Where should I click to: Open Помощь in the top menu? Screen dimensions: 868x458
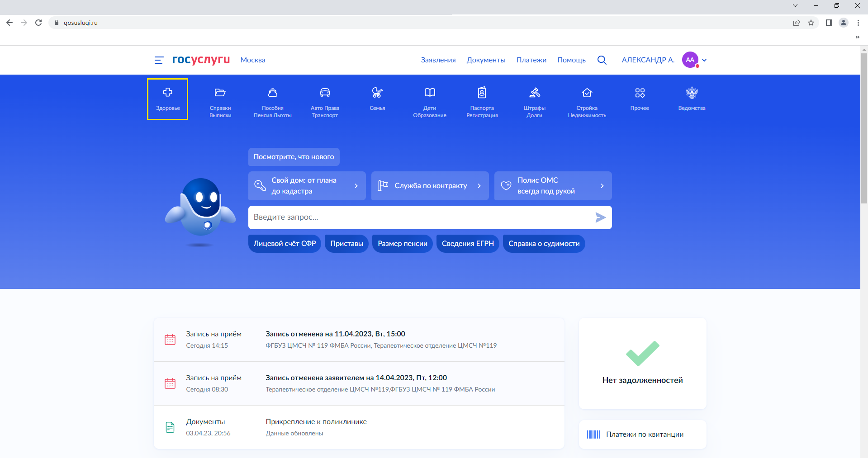[572, 60]
